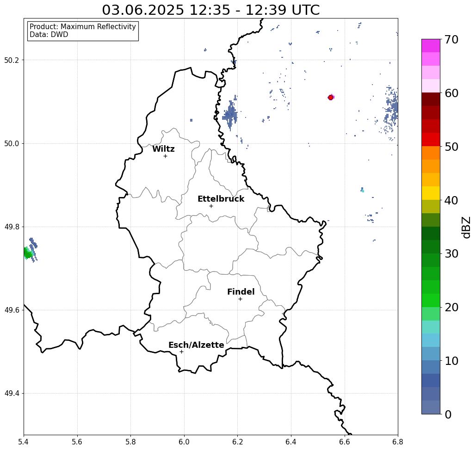This screenshot has height=450, width=476.
Task: Click the 50.2 latitude tick label
Action: (12, 60)
